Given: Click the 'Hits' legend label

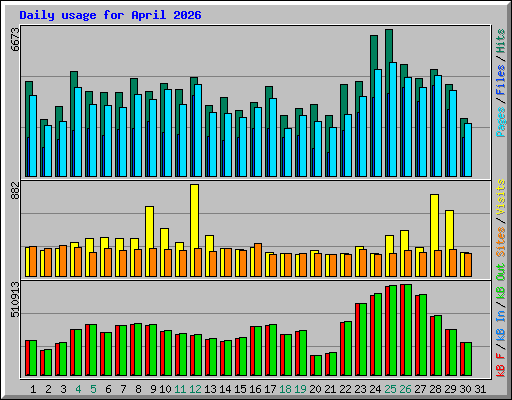Looking at the screenshot, I should point(501,41).
